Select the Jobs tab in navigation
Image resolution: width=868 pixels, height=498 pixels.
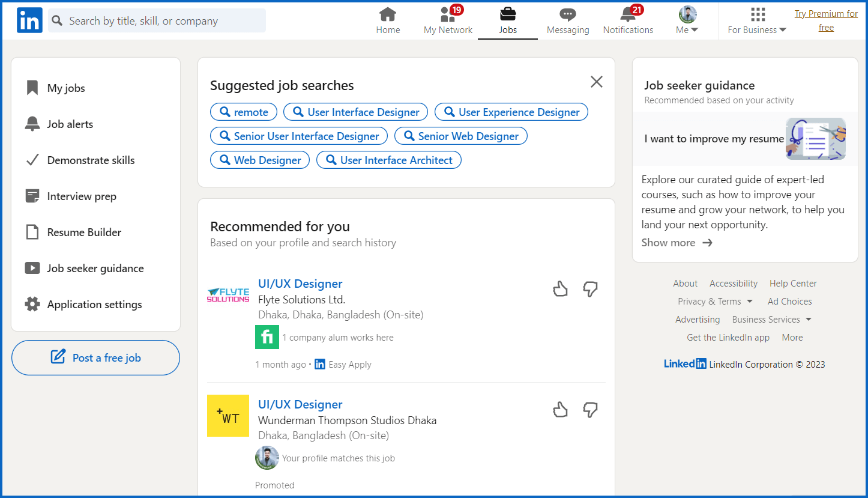[x=508, y=21]
